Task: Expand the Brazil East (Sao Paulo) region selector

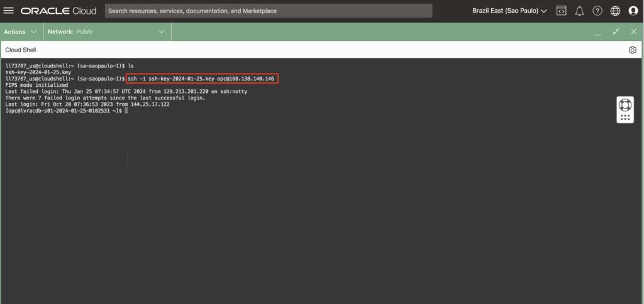Action: click(x=509, y=11)
